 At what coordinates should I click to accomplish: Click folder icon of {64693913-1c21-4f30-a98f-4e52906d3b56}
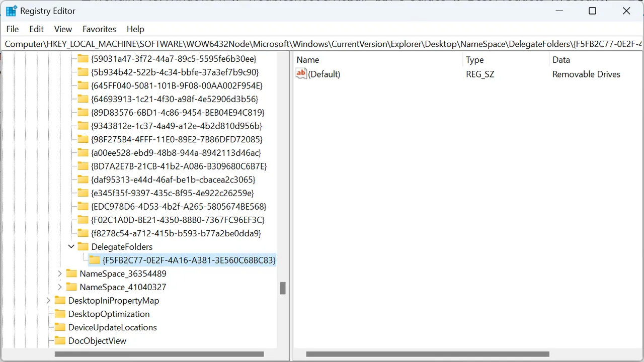click(x=83, y=99)
